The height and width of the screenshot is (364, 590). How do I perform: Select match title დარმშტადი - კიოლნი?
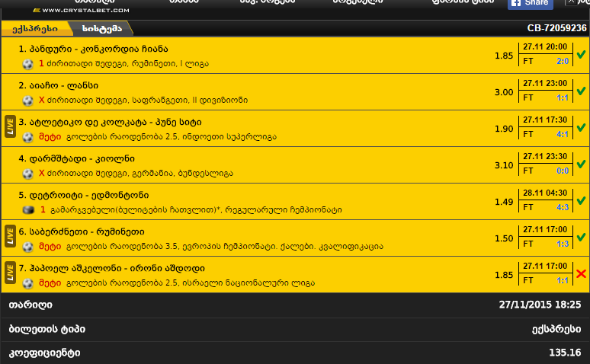click(76, 158)
